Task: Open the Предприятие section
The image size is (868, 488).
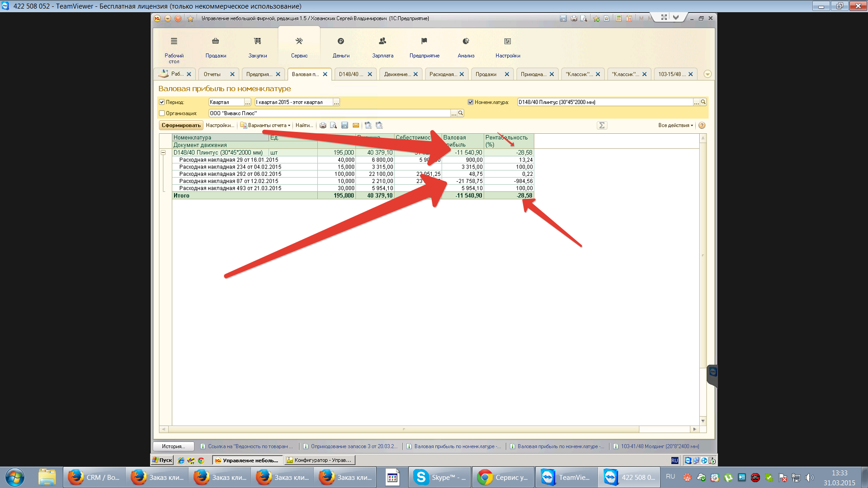Action: pos(424,47)
